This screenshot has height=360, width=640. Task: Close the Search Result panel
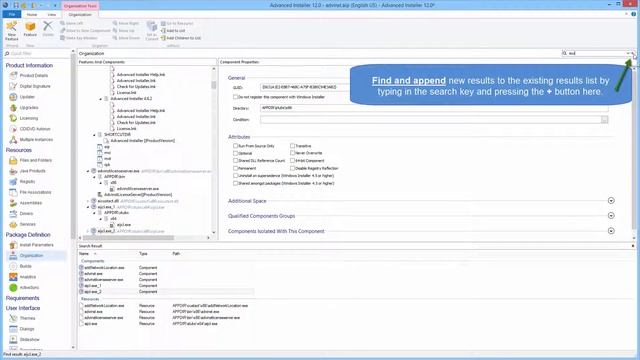click(x=633, y=246)
